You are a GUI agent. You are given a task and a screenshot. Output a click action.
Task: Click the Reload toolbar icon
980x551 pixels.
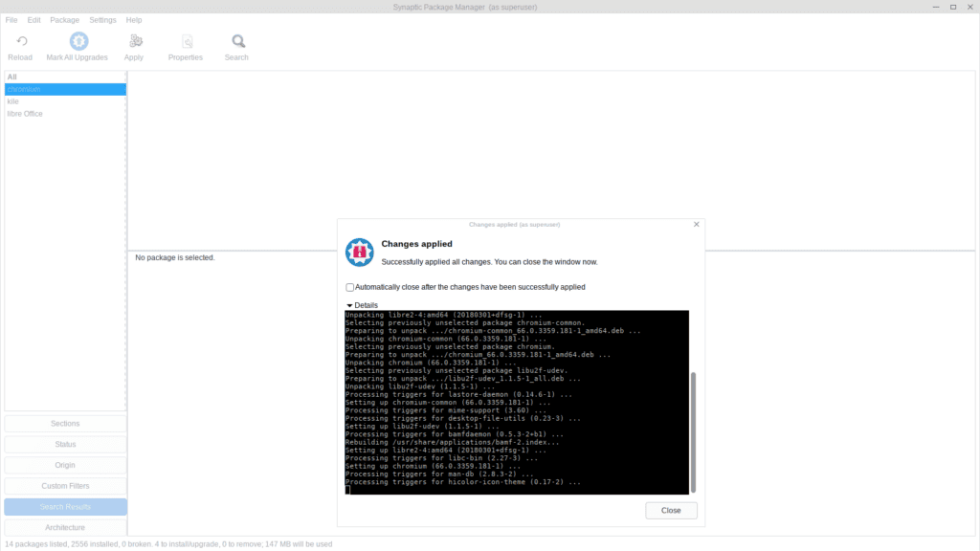coord(21,42)
